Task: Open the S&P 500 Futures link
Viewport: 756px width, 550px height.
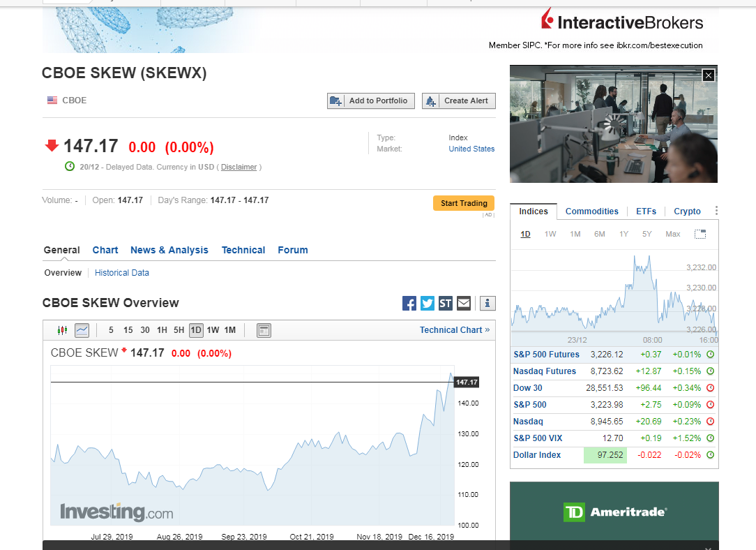Action: pos(546,355)
